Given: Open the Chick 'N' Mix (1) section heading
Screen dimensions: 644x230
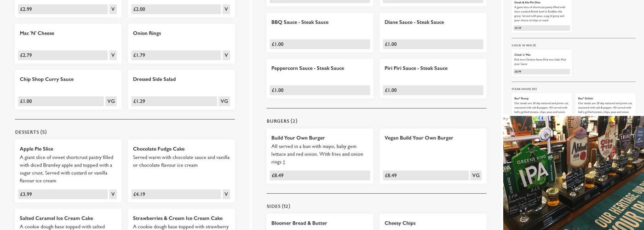Looking at the screenshot, I should pos(523,45).
